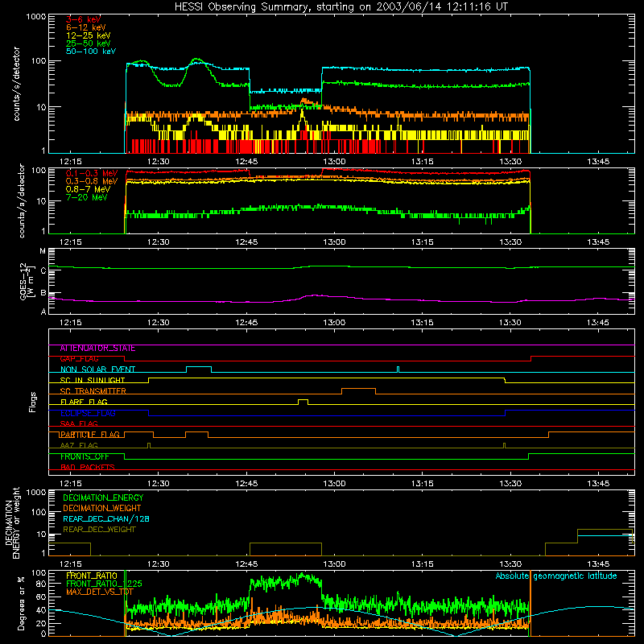Viewport: 644px width, 644px height.
Task: Click the FRONT_RATIO legend entry
Action: pos(92,576)
